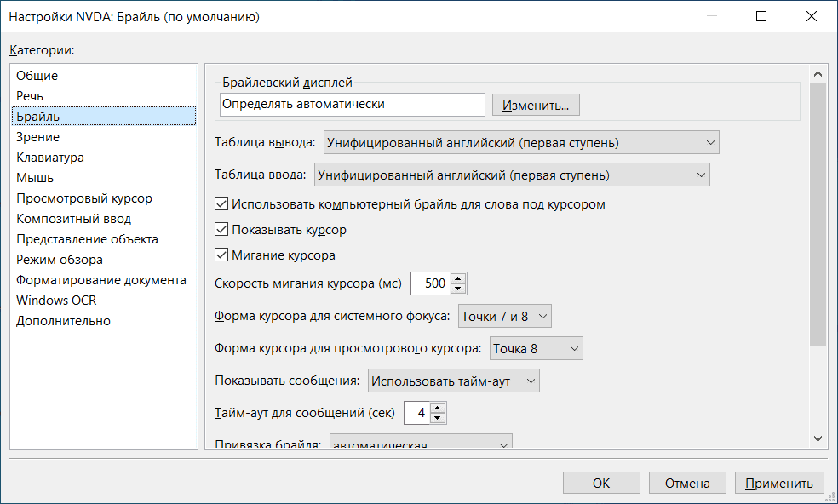Increase message timeout using up spinner arrow
This screenshot has height=504, width=838.
[438, 408]
